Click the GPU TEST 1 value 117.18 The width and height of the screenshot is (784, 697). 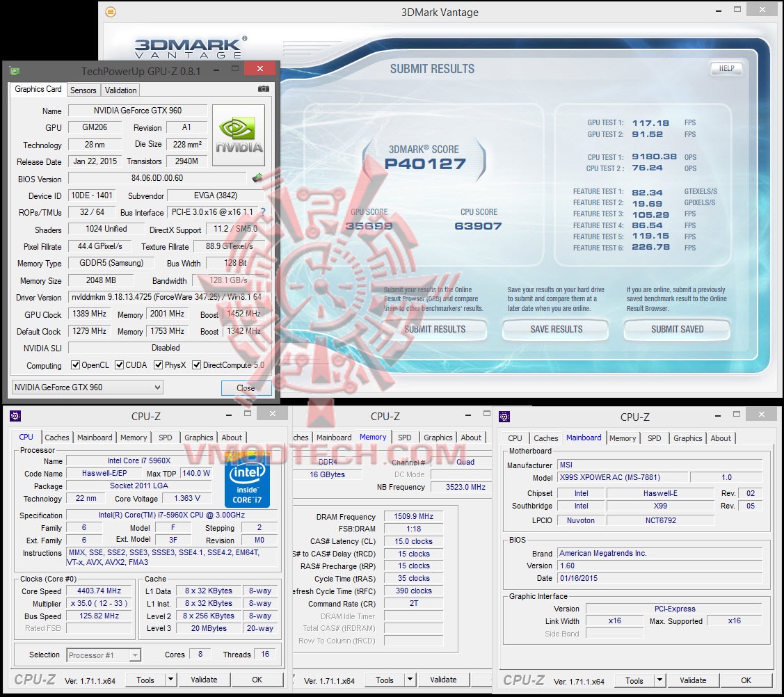point(650,123)
